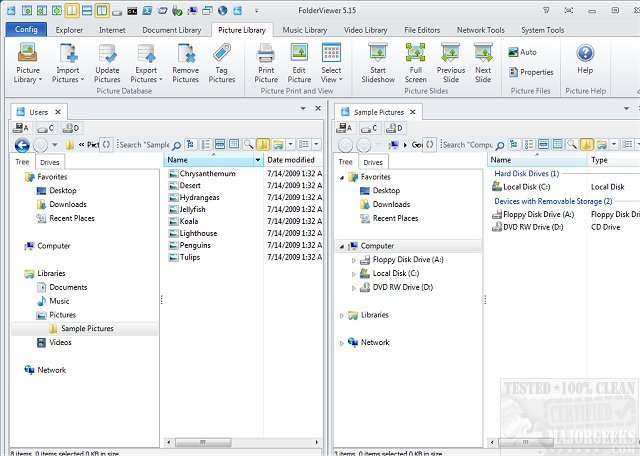Click the globe icon in title toolbar
Viewport: 640px width, 456px height.
[222, 11]
